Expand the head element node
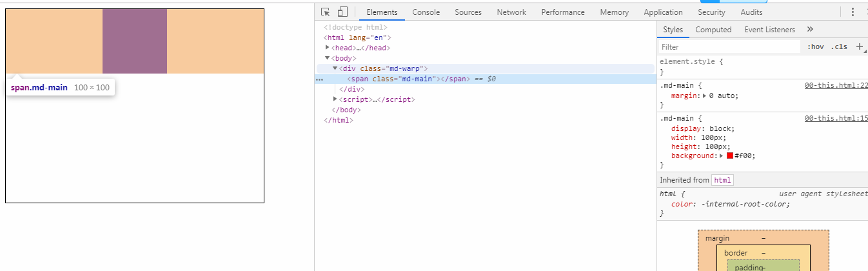The image size is (868, 271). 328,48
